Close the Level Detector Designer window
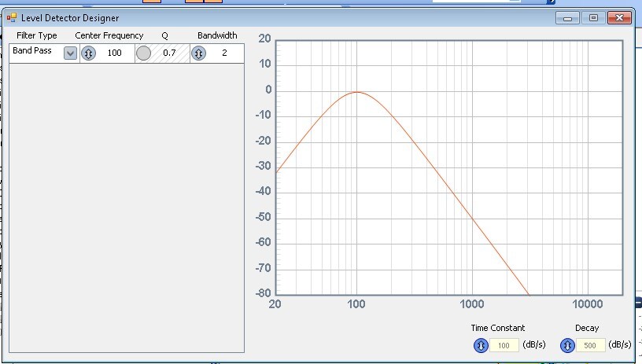Screen dimensions: 642x364 point(619,18)
